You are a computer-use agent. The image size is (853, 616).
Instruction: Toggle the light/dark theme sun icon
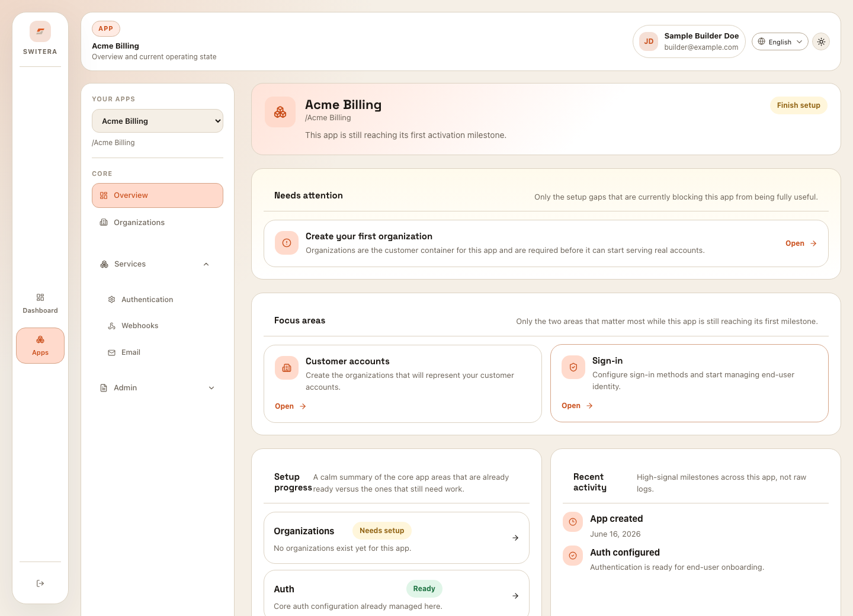click(821, 41)
